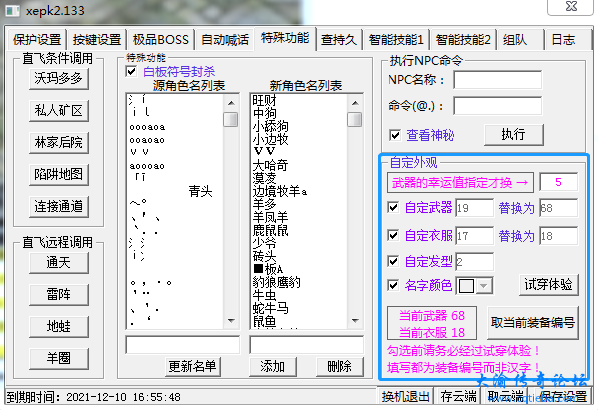The image size is (598, 410).
Task: Open the 组队 tab
Action: [519, 40]
